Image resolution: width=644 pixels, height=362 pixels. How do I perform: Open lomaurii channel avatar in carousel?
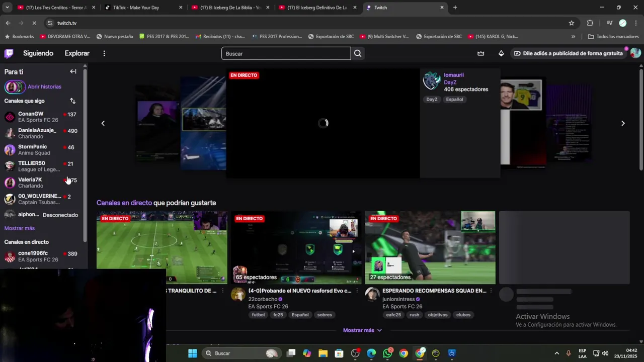tap(432, 81)
